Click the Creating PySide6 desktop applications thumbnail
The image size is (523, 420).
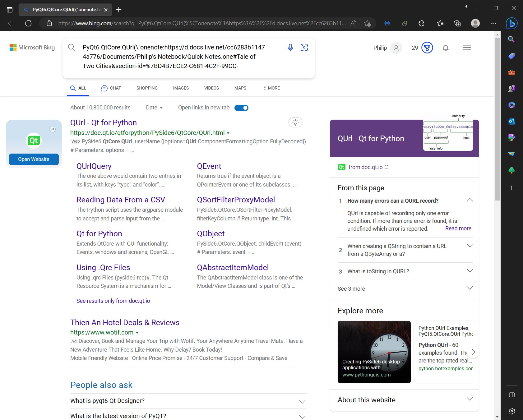click(x=374, y=352)
